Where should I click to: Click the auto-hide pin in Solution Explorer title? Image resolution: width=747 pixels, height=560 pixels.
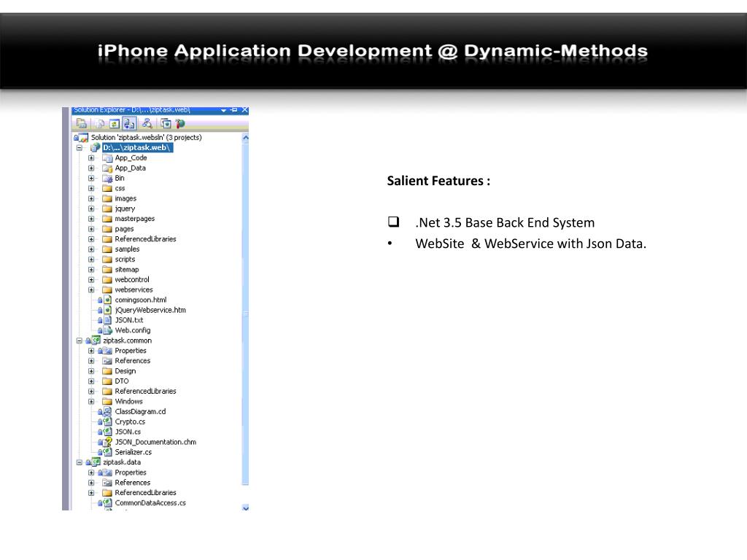pos(234,110)
